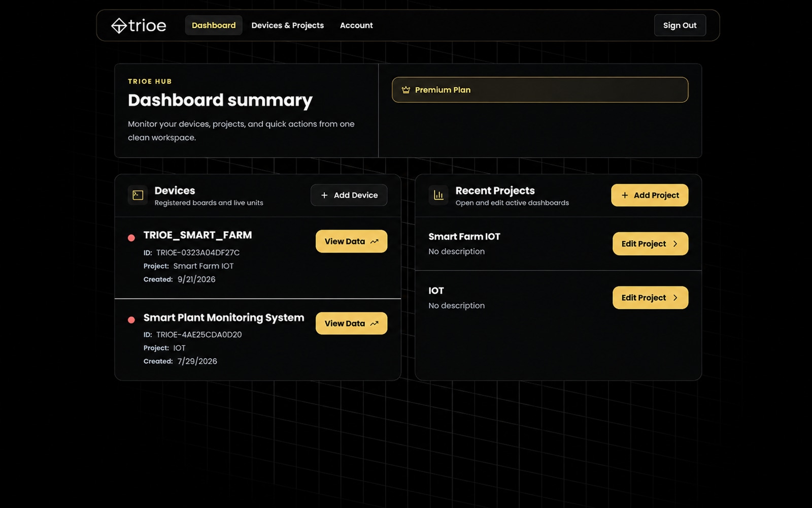Select the IOT project title in Recent Projects
This screenshot has height=508, width=812.
point(436,291)
